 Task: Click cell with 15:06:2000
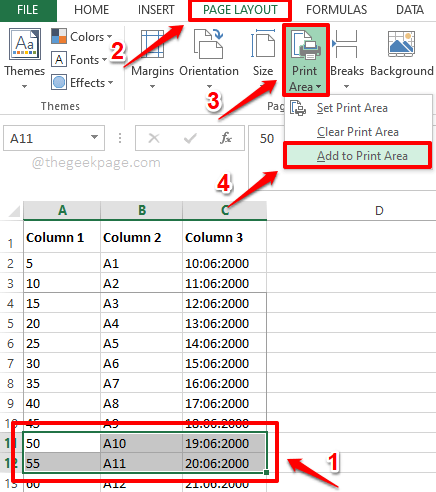pos(225,363)
